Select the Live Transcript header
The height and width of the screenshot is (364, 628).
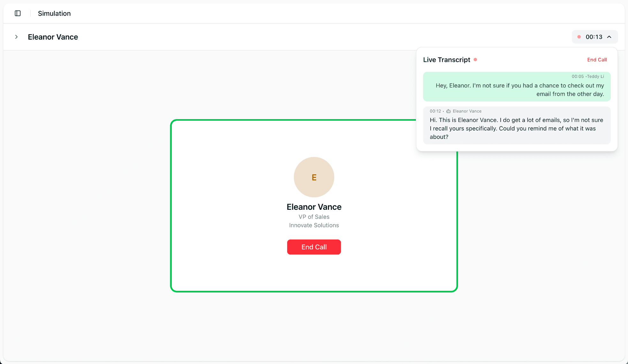[x=447, y=60]
